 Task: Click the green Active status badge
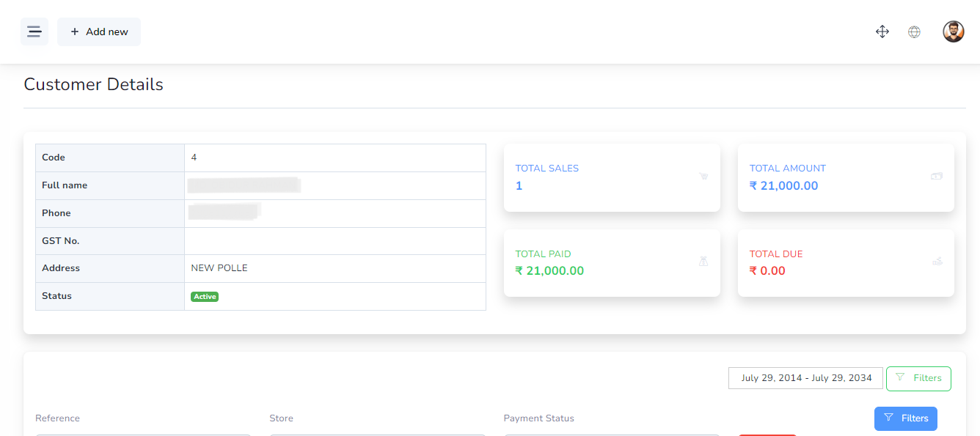[x=205, y=297]
